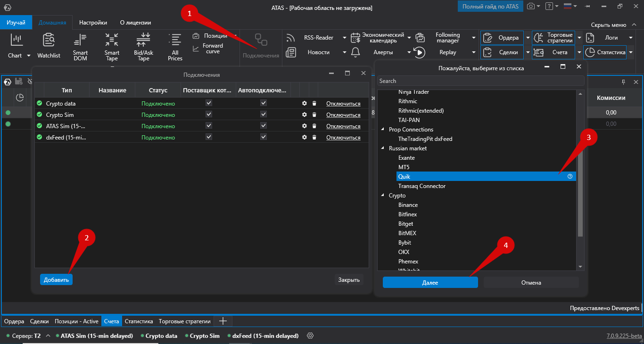Open the Watchlist panel

pyautogui.click(x=49, y=46)
